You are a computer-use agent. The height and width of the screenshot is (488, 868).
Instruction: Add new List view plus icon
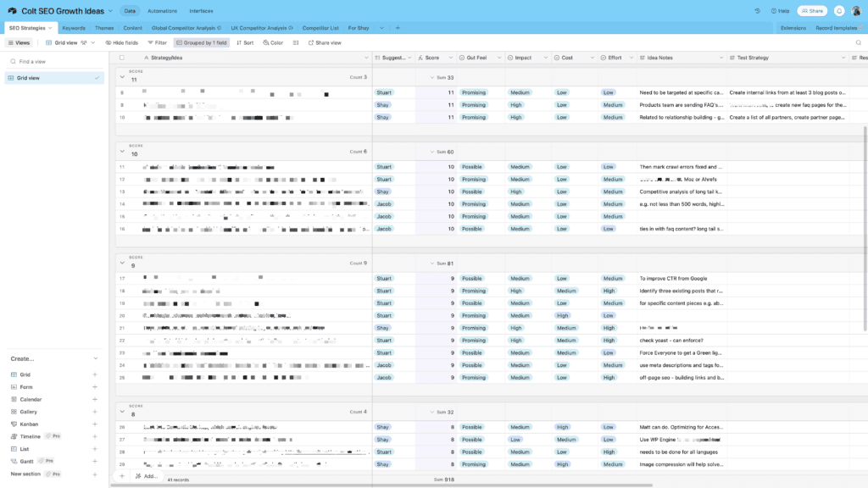click(x=95, y=449)
